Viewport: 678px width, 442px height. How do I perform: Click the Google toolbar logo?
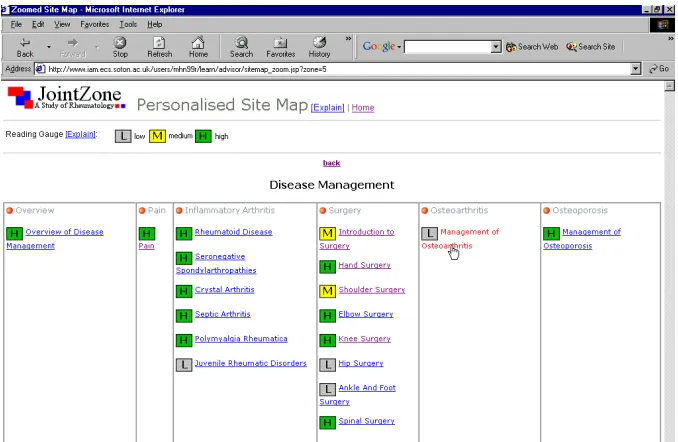379,46
